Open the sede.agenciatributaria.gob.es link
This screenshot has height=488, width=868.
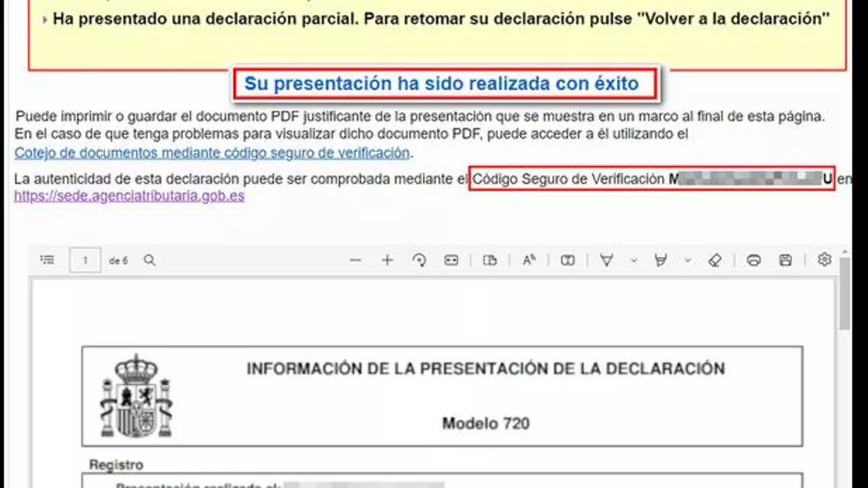pyautogui.click(x=129, y=196)
